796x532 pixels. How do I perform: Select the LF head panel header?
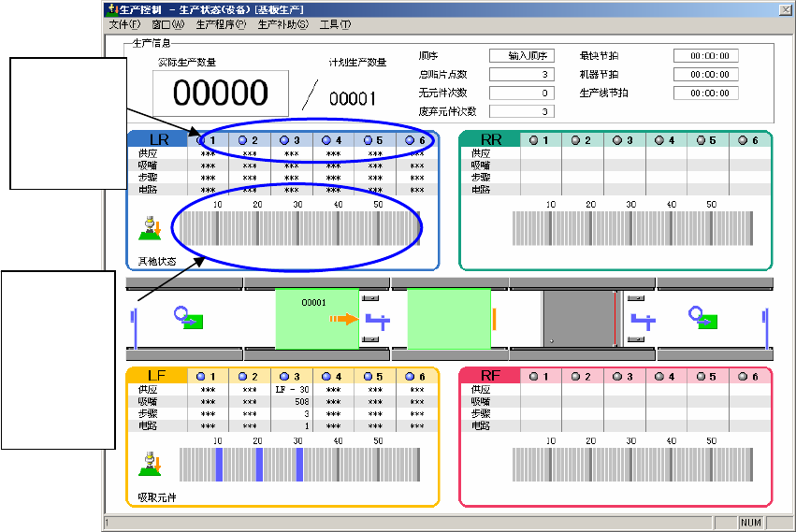click(157, 376)
